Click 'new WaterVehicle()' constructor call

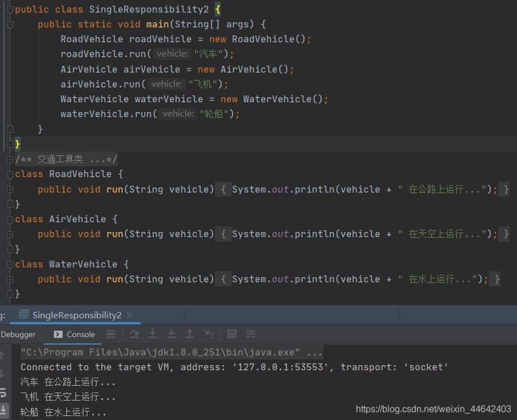(272, 99)
